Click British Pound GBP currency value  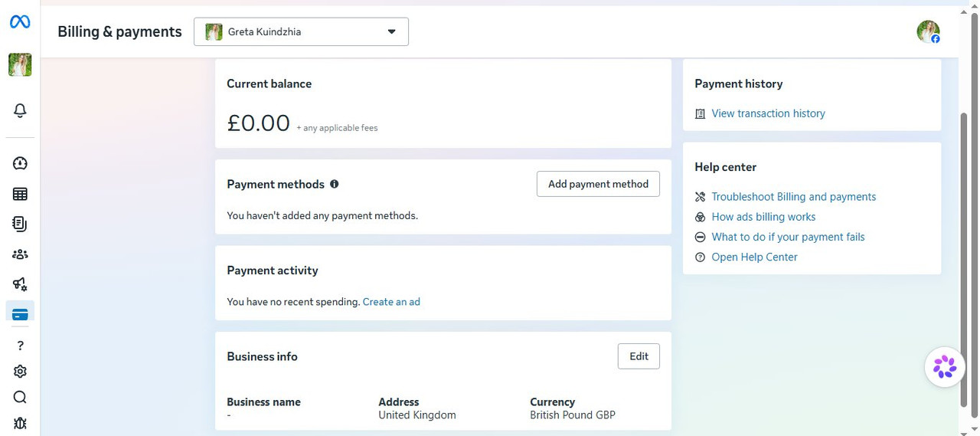click(573, 415)
